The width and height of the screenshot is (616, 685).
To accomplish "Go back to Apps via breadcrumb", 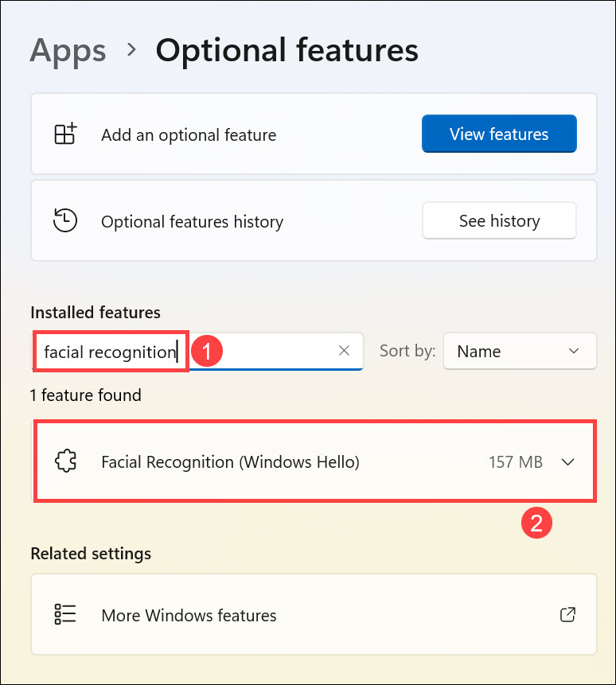I will 68,51.
